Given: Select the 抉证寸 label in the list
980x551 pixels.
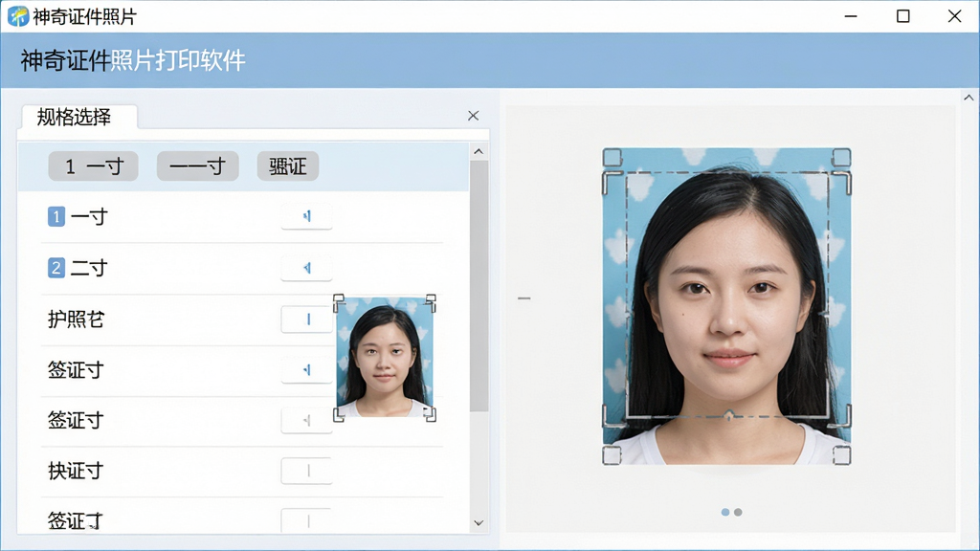Looking at the screenshot, I should point(76,471).
